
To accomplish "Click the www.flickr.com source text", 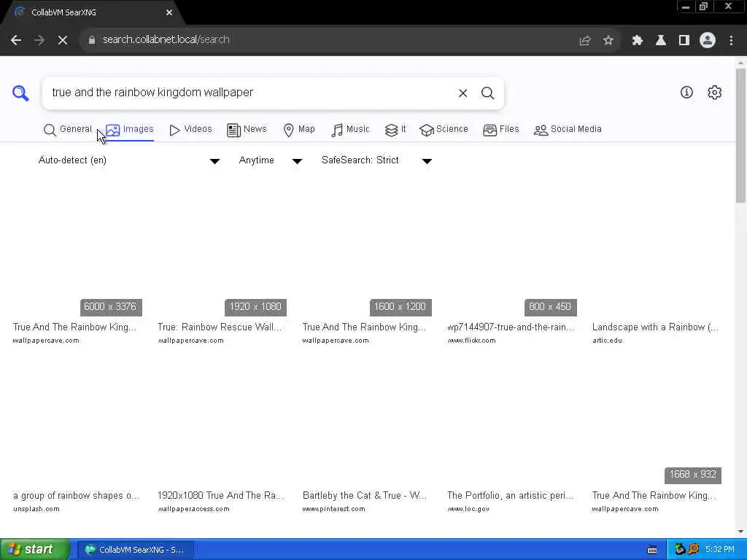I will (x=472, y=341).
